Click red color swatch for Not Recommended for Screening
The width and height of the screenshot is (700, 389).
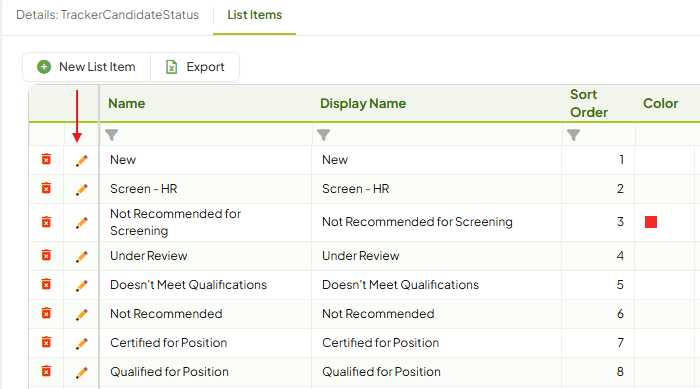point(651,222)
